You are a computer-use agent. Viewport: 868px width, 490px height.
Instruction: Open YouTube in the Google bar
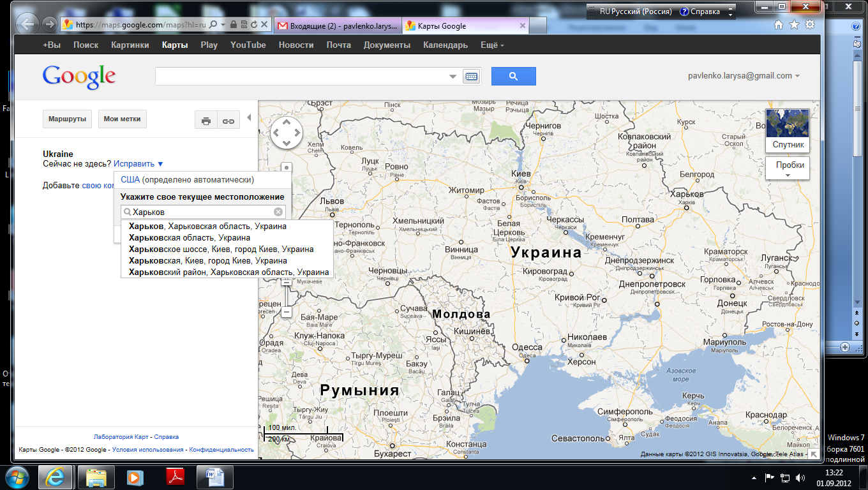248,45
